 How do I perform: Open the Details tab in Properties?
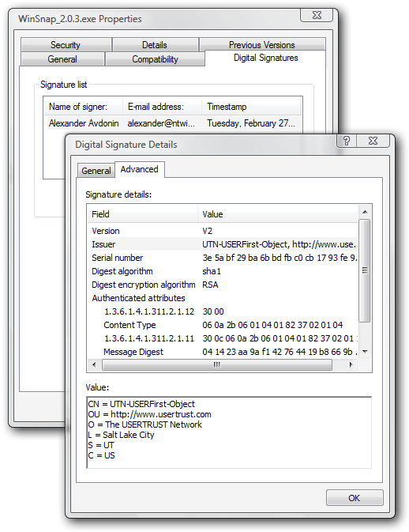click(155, 45)
